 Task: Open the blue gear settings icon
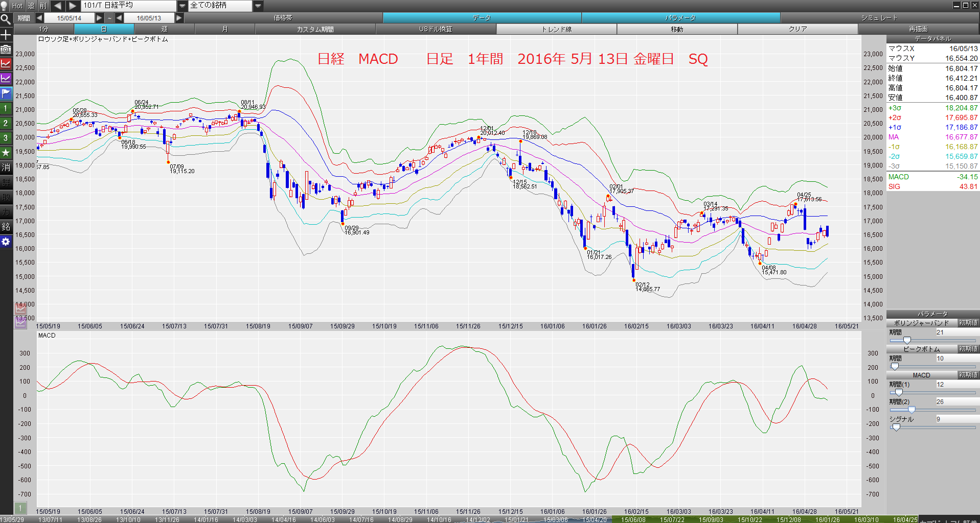tap(6, 242)
